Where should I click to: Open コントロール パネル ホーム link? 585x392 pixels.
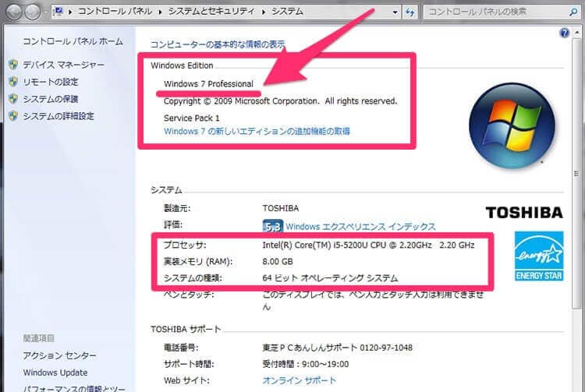(x=73, y=41)
